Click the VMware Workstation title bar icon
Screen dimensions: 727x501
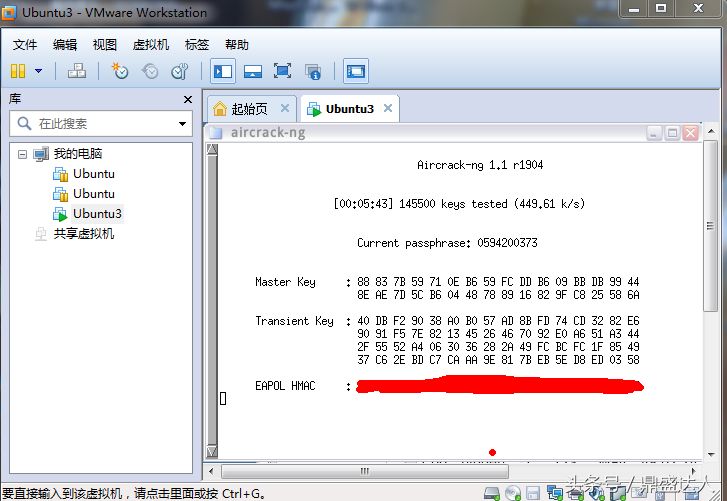[9, 13]
